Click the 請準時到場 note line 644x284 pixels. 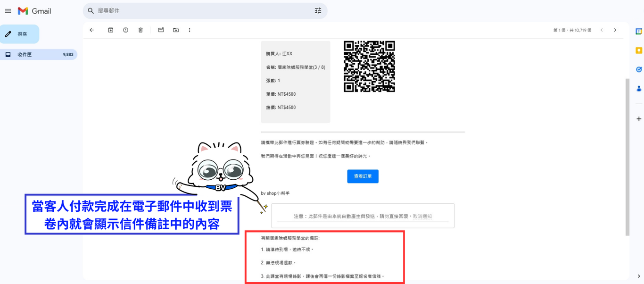point(287,250)
